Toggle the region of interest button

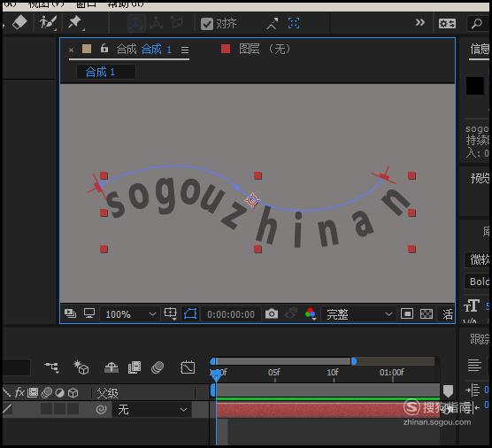407,313
